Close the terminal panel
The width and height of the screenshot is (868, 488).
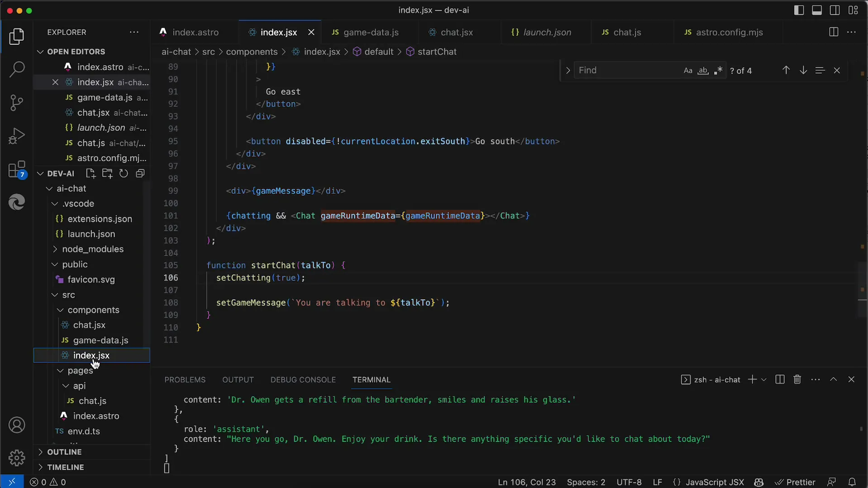click(851, 379)
